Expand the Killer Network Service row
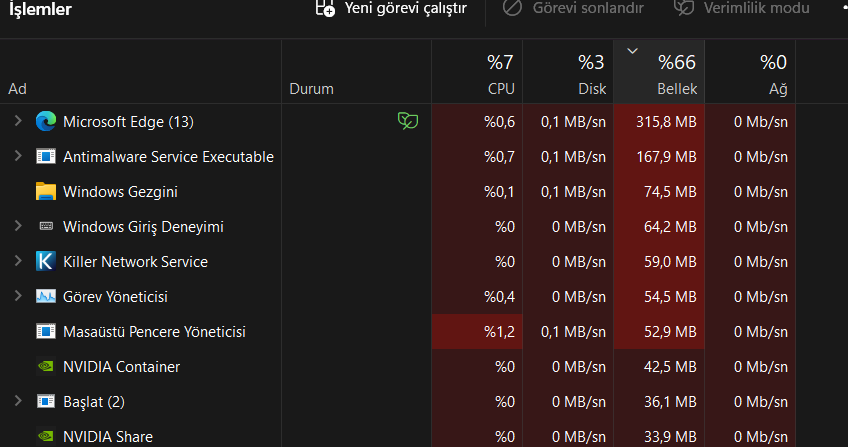This screenshot has width=848, height=447. click(x=18, y=262)
